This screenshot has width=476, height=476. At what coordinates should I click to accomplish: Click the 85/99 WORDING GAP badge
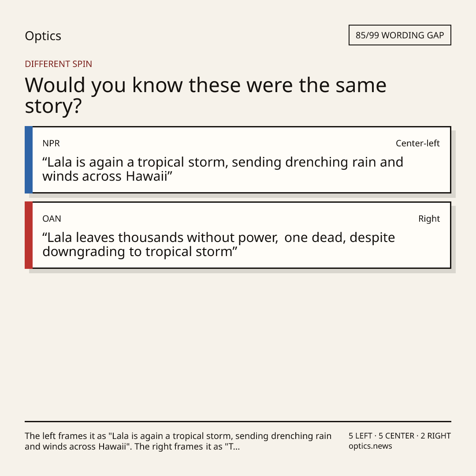tap(400, 35)
